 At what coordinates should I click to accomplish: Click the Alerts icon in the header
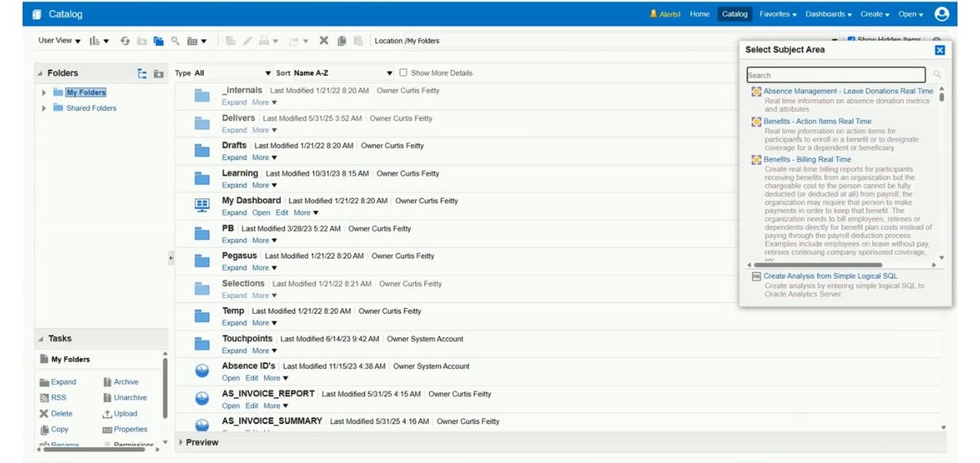click(x=655, y=13)
